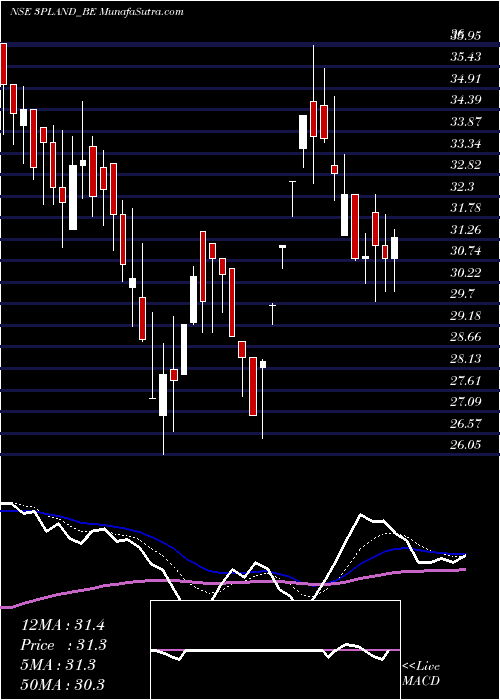This screenshot has height=700, width=500.
Task: Select the 29.7 price axis label
Action: tap(462, 294)
